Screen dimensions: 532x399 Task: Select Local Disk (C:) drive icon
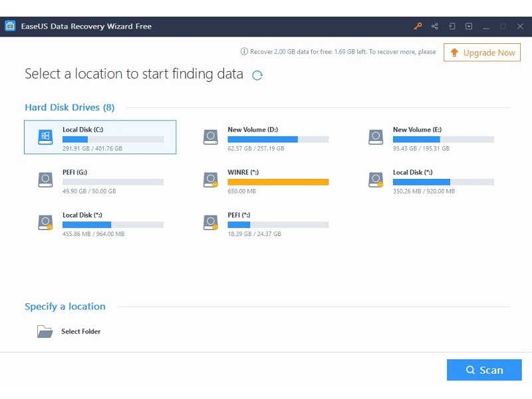click(45, 137)
